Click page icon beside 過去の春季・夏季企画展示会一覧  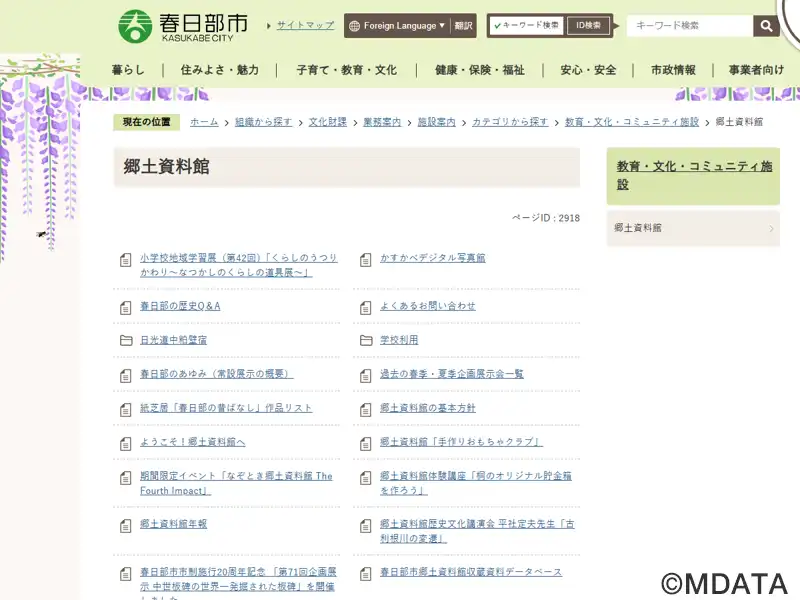(365, 376)
